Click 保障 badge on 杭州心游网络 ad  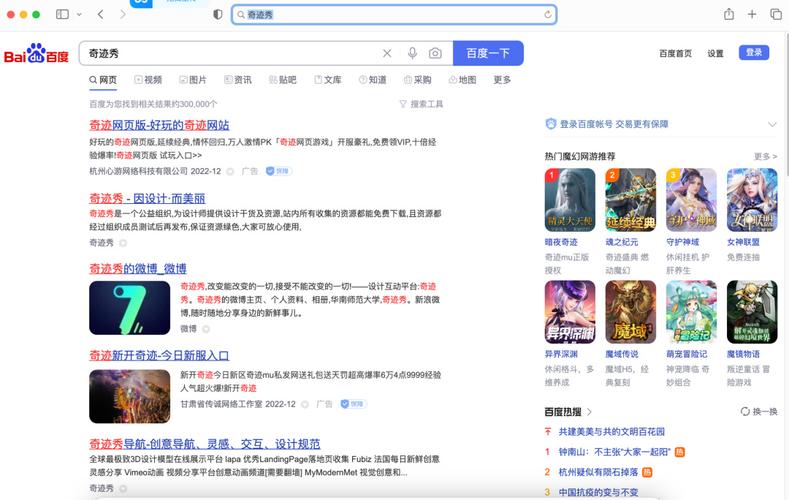pos(278,171)
